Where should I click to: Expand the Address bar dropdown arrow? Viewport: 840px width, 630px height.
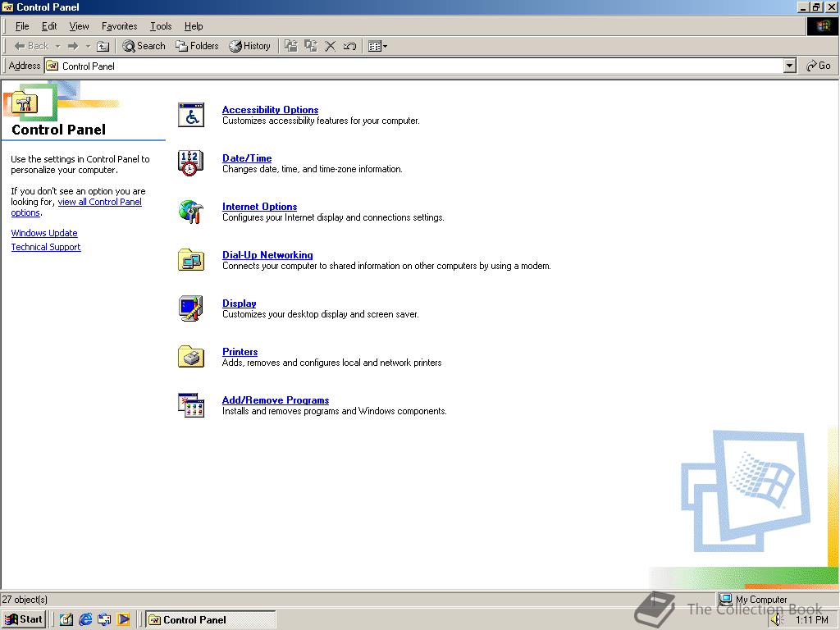tap(789, 66)
